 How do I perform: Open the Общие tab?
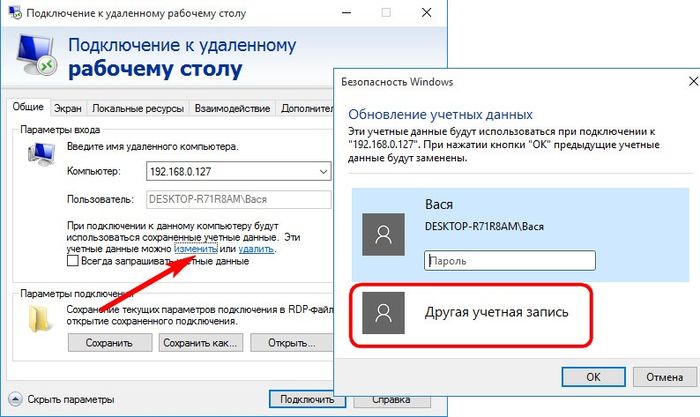pos(27,108)
